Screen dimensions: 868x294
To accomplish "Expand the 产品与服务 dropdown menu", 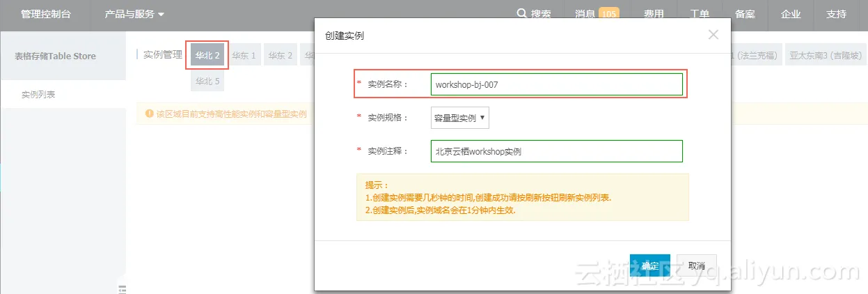I will (x=134, y=14).
